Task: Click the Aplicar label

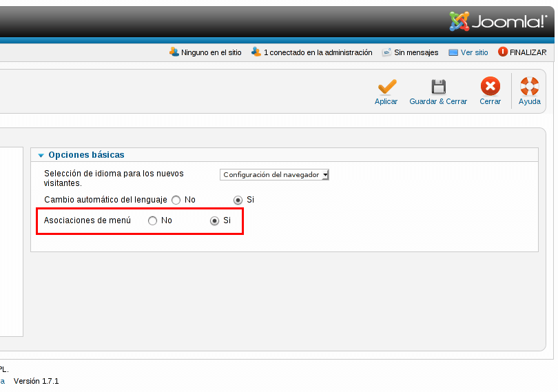Action: 386,101
